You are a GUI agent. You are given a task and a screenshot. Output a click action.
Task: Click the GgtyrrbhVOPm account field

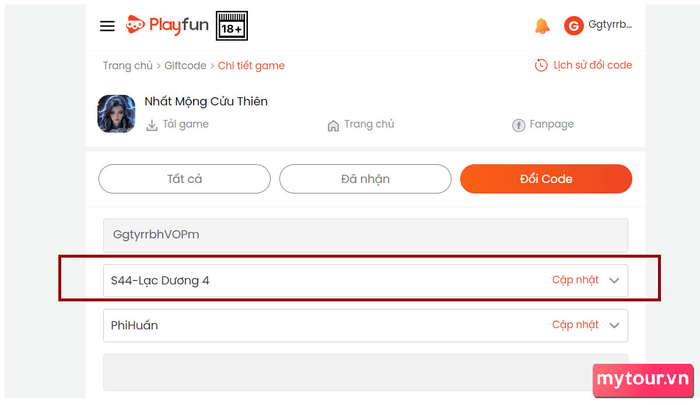pyautogui.click(x=365, y=235)
